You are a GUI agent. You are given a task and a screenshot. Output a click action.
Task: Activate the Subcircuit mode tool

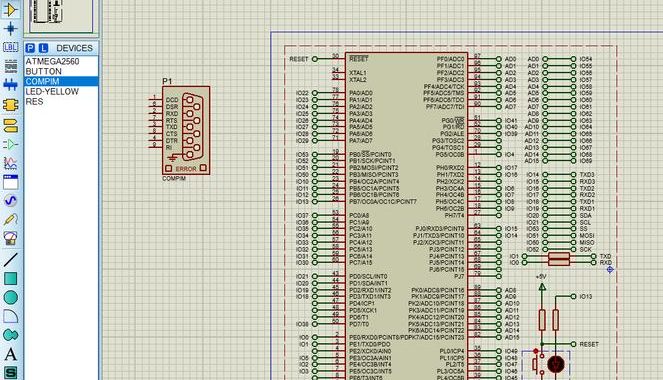tap(10, 104)
